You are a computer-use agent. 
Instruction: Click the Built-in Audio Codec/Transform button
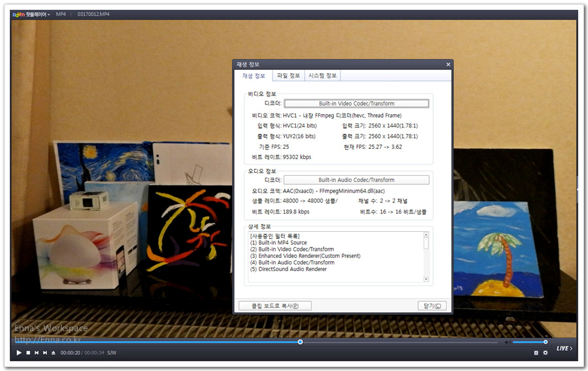pos(357,180)
